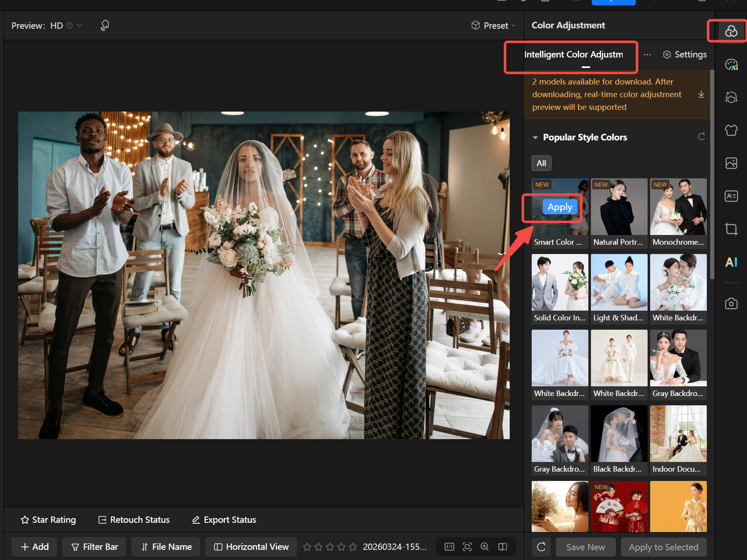This screenshot has width=747, height=560.
Task: Set view to 1:1 actual size
Action: click(x=449, y=546)
